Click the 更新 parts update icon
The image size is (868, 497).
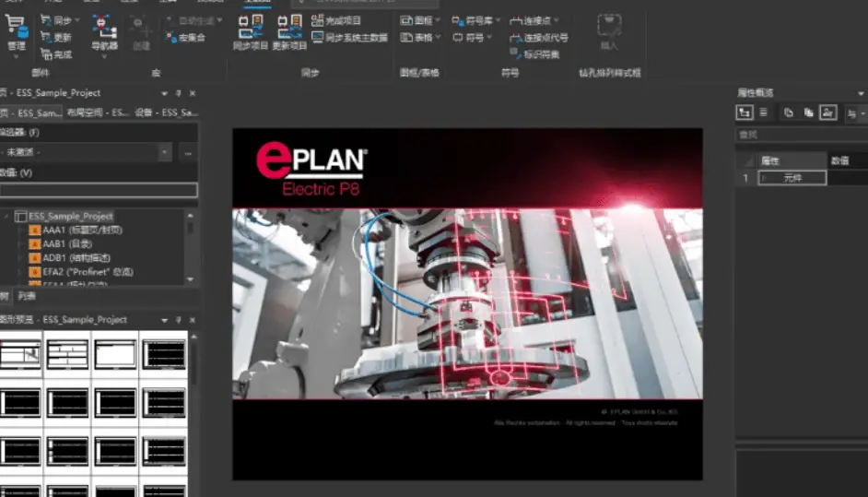click(x=46, y=37)
